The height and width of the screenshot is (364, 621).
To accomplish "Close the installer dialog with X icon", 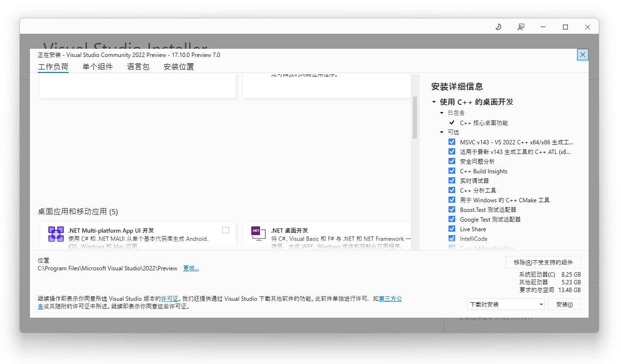I will click(x=582, y=55).
